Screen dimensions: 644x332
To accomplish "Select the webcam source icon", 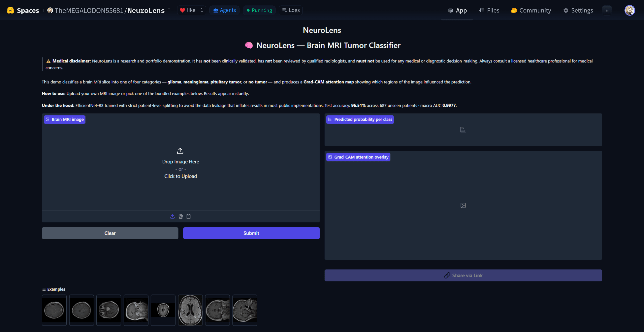I will (x=181, y=216).
